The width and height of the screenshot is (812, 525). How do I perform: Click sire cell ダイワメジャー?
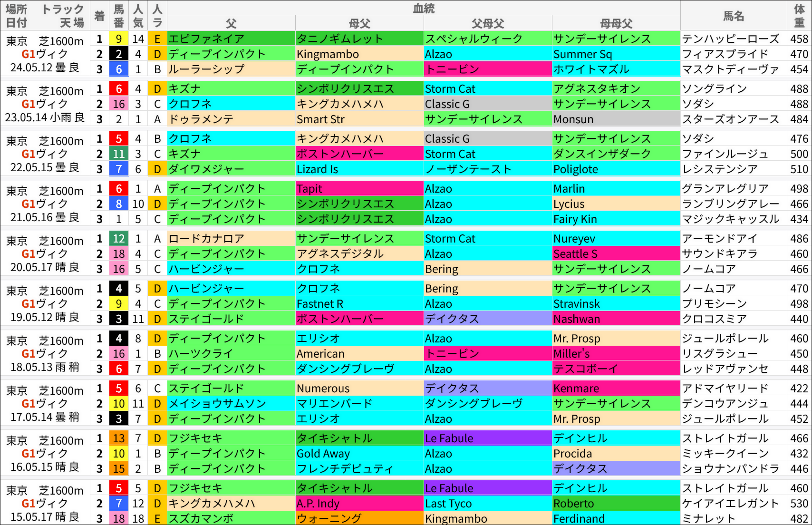coord(231,169)
